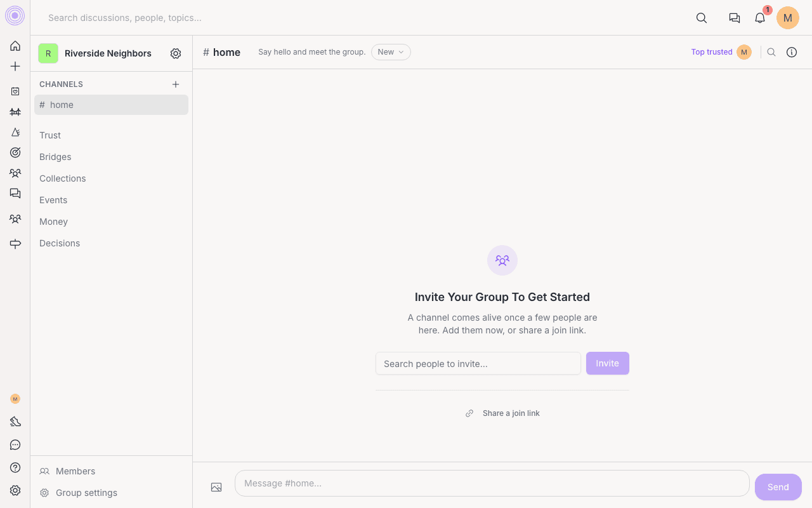Go to Home via the house icon
Viewport: 812px width, 508px height.
point(15,46)
